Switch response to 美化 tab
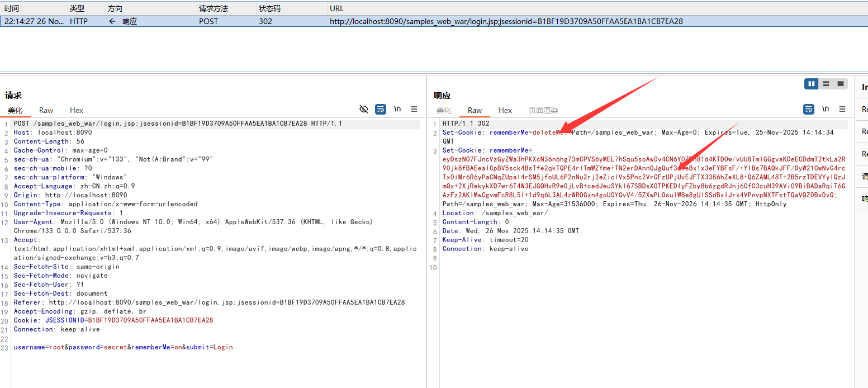Viewport: 868px width, 388px height. point(444,110)
